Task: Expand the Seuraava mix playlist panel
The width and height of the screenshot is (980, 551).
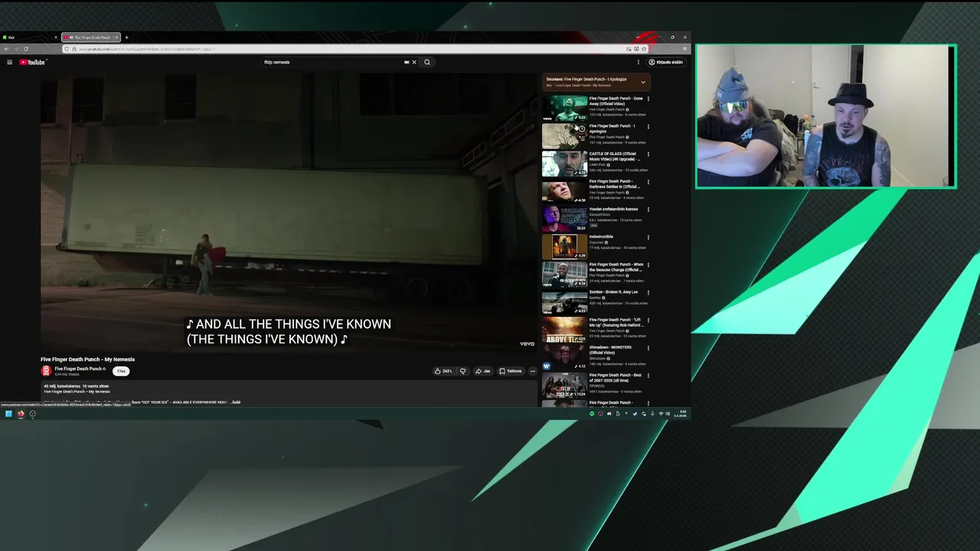Action: pyautogui.click(x=643, y=82)
